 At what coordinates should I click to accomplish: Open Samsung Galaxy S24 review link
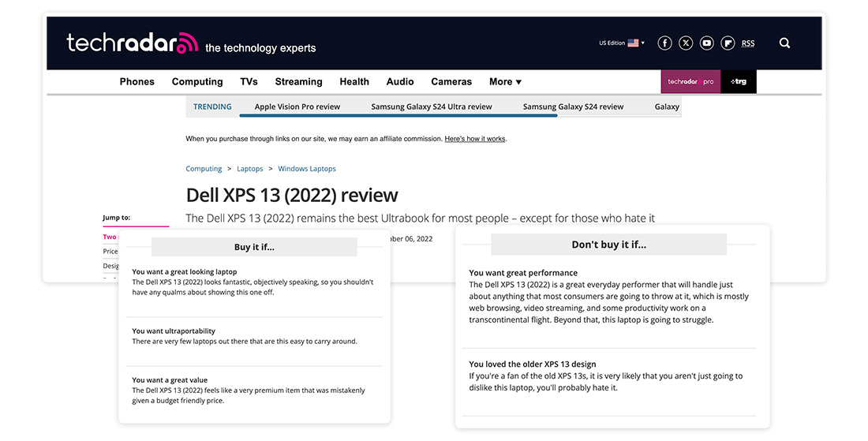573,107
